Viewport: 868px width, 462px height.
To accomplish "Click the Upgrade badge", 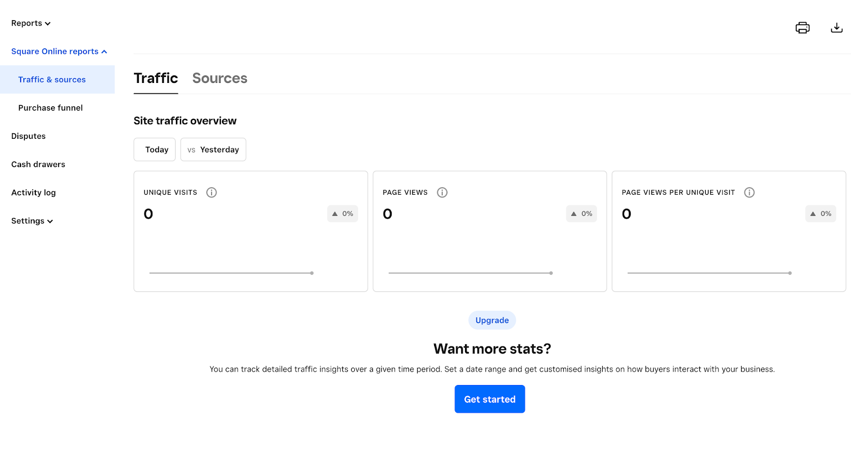I will (492, 320).
